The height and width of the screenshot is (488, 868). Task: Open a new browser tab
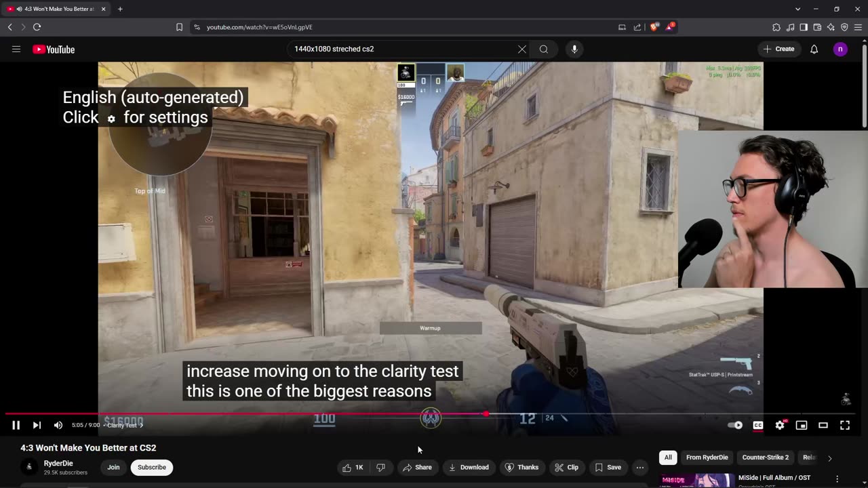tap(120, 9)
